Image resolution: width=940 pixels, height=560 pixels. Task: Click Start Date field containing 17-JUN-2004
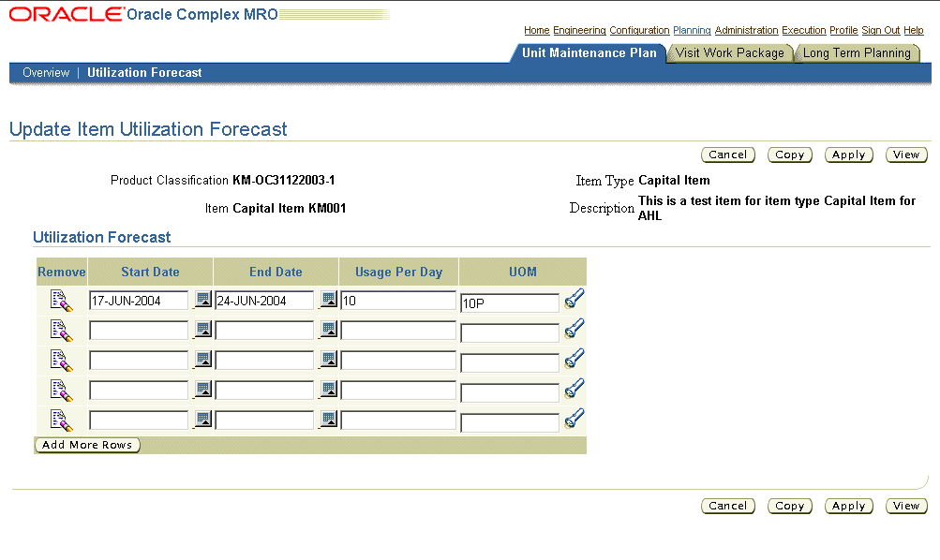pyautogui.click(x=139, y=301)
